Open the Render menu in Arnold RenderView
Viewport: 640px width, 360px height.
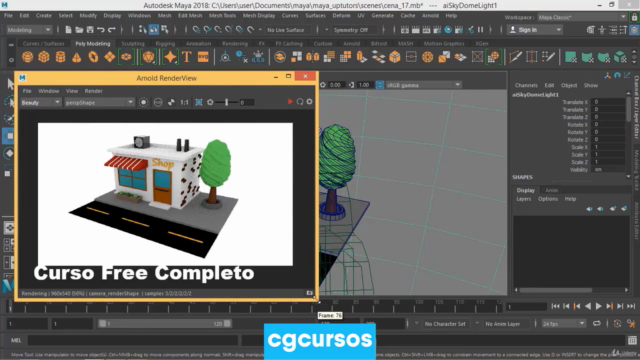pos(93,91)
